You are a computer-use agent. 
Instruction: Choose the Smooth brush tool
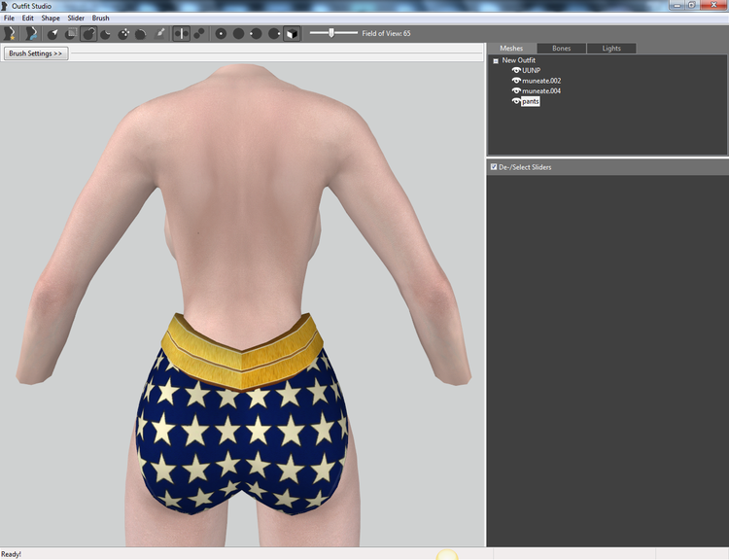tap(140, 33)
